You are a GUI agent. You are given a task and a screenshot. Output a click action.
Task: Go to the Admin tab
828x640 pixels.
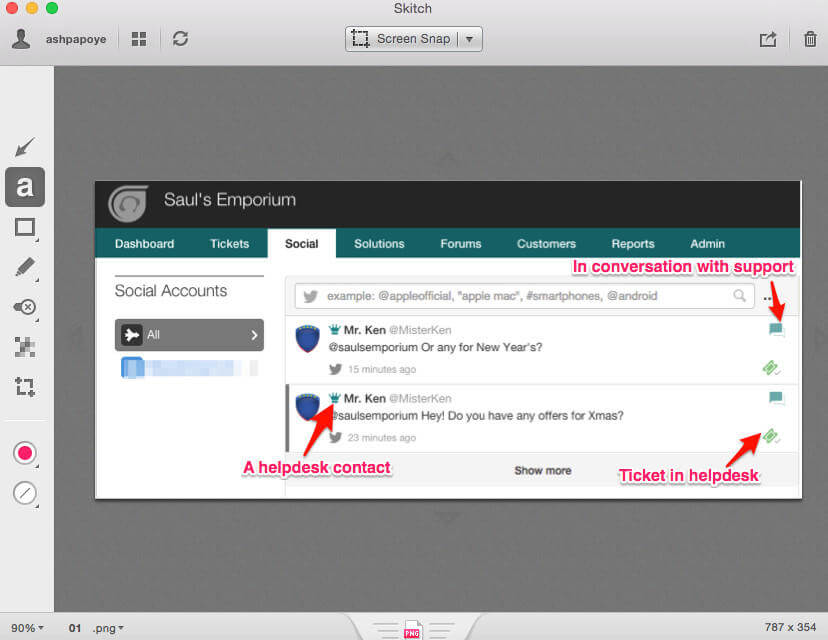[x=707, y=243]
